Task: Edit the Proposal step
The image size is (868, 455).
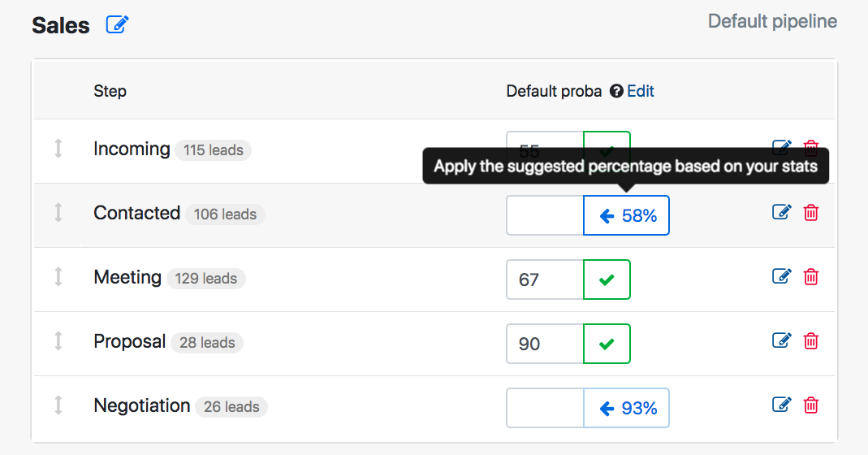Action: tap(781, 341)
